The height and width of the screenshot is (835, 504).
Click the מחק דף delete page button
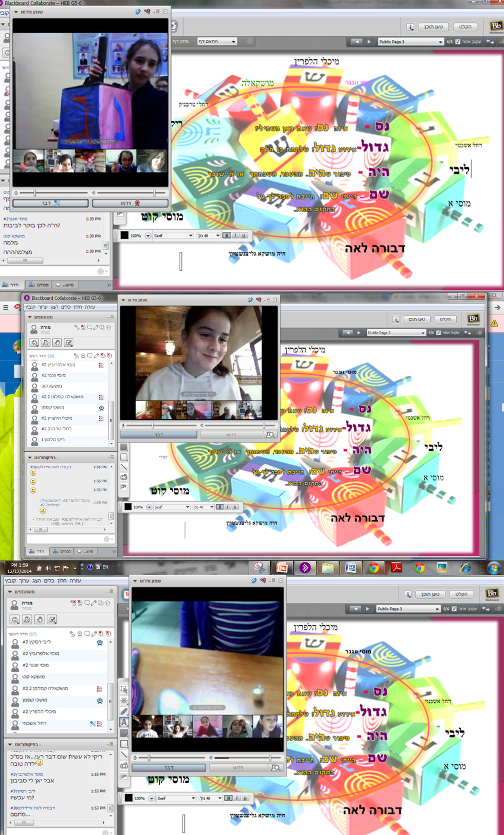coord(180,41)
